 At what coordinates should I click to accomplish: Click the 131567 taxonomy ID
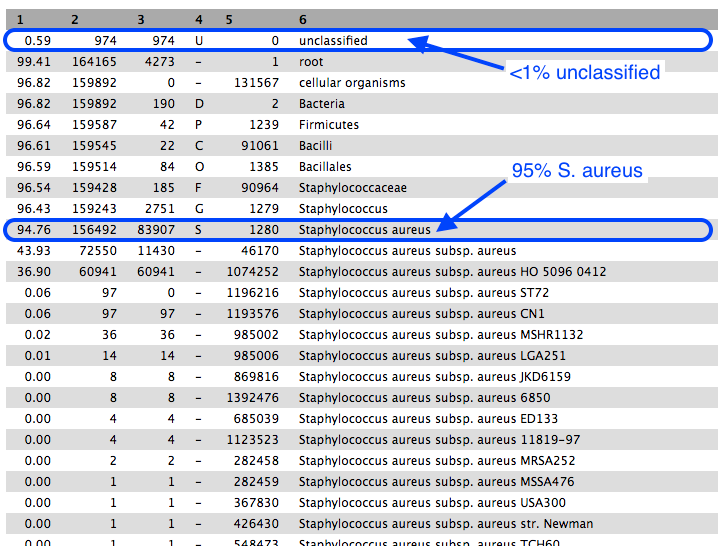coord(256,83)
